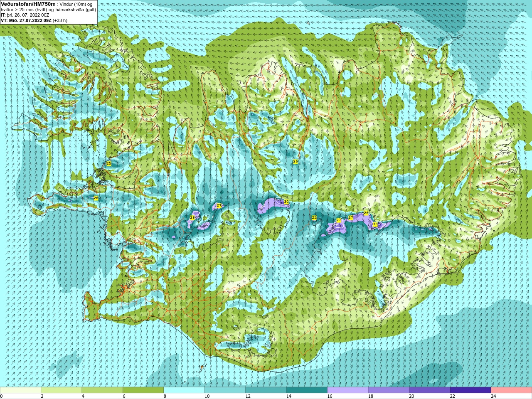This screenshot has height=399, width=532.
Task: Click legend scale value '8'
Action: pyautogui.click(x=165, y=396)
